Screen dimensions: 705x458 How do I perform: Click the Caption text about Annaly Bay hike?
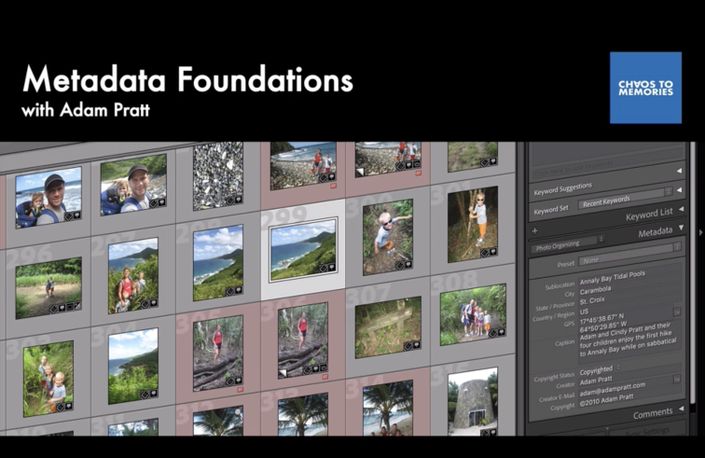(x=628, y=340)
